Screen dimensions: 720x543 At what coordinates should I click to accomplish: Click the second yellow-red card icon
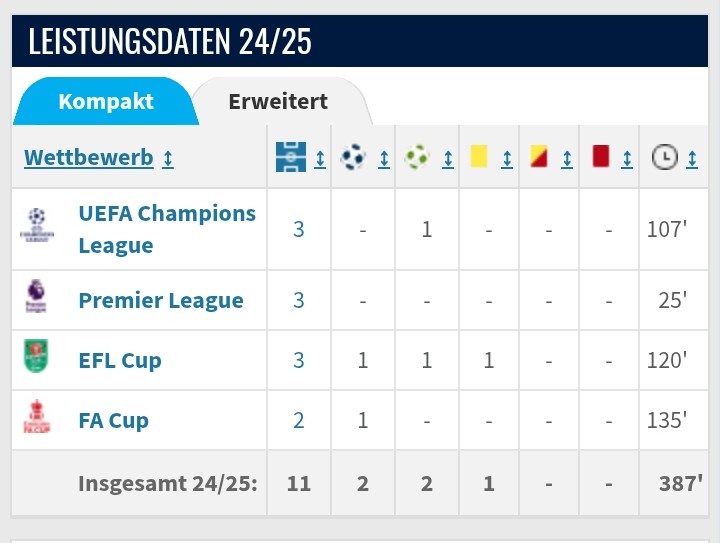pyautogui.click(x=539, y=157)
